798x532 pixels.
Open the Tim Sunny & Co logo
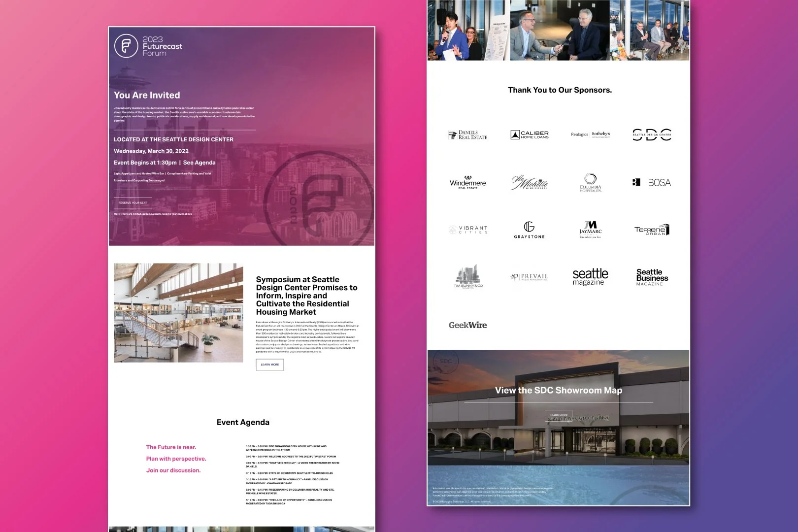tap(468, 277)
